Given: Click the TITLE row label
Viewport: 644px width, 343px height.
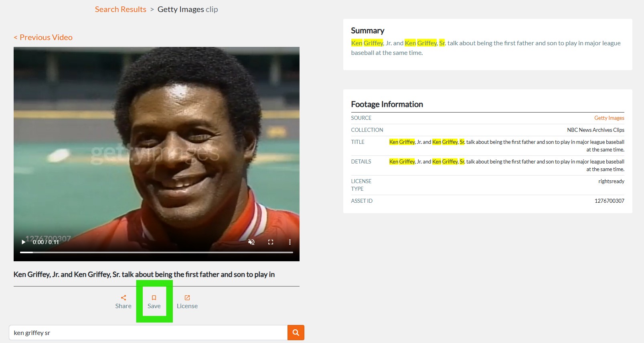Looking at the screenshot, I should (358, 142).
